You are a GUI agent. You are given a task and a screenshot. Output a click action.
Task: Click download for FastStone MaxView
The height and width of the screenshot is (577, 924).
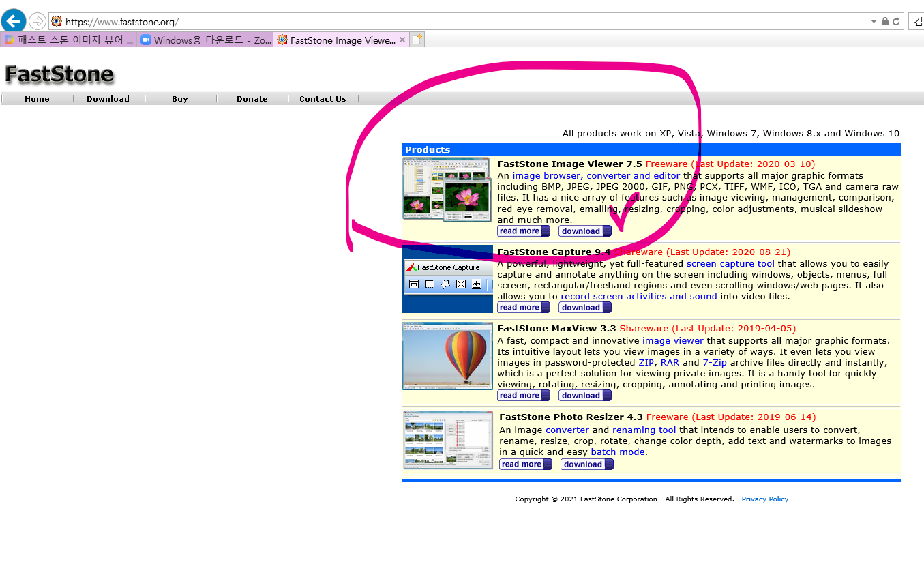(x=584, y=396)
